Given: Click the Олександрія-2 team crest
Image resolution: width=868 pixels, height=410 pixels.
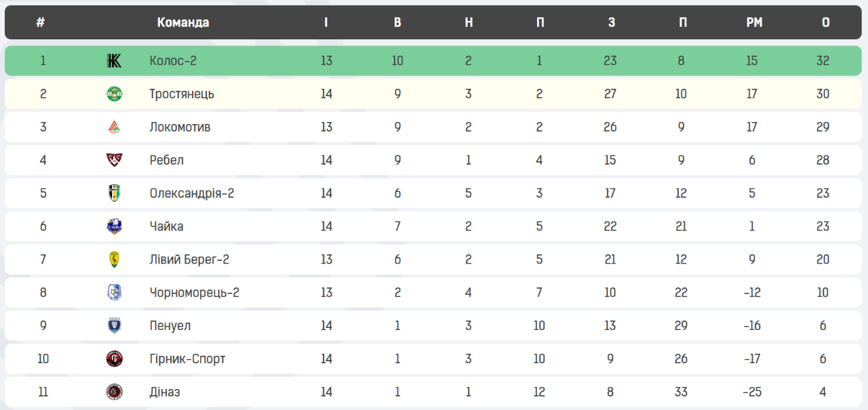Looking at the screenshot, I should click(x=114, y=194).
